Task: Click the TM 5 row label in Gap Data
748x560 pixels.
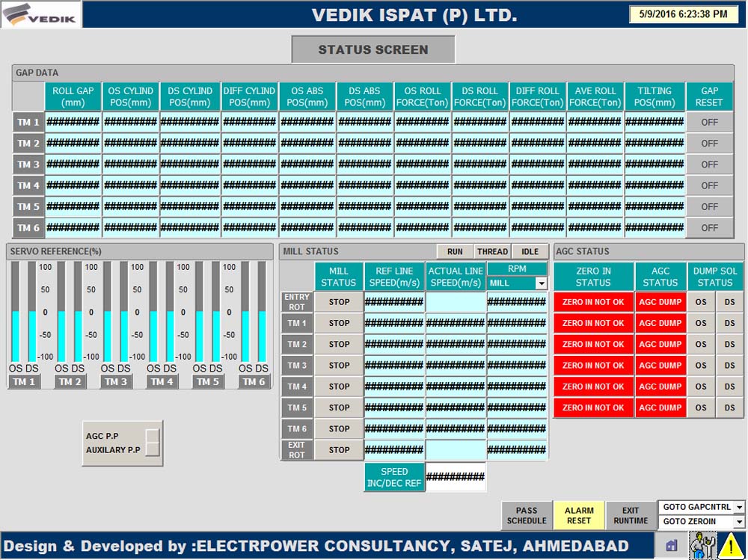Action: pos(28,206)
